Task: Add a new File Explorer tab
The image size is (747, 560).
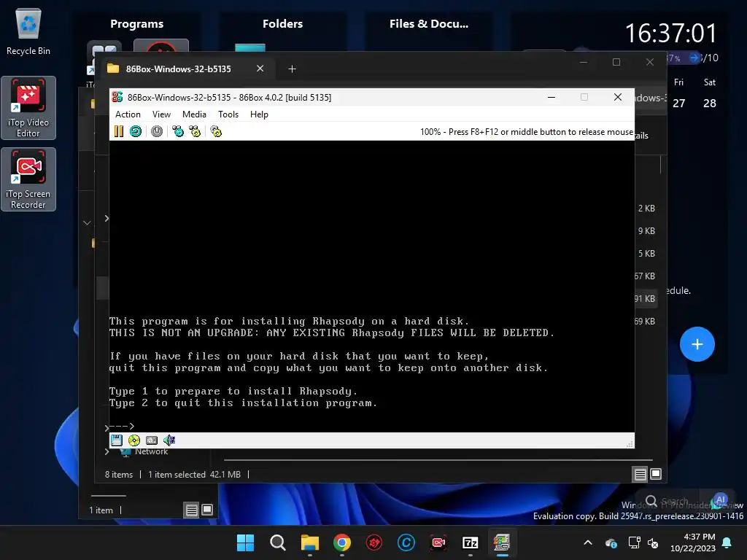Action: (292, 69)
